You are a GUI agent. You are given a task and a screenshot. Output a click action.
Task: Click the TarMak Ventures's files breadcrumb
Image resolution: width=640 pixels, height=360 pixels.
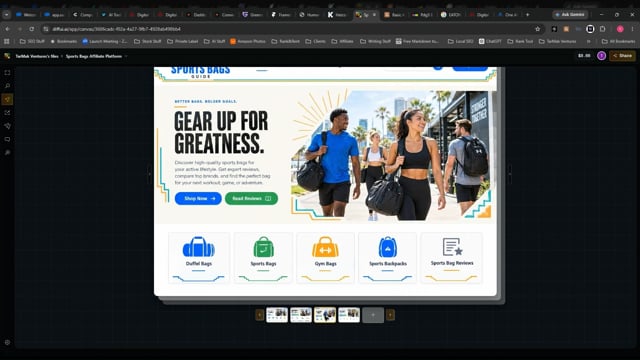tap(37, 56)
